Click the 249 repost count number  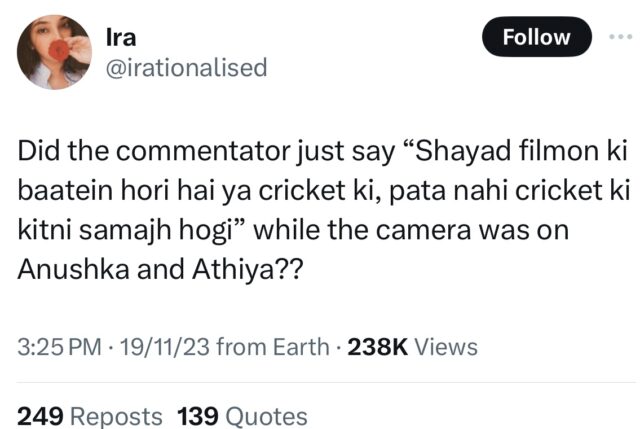pyautogui.click(x=40, y=415)
